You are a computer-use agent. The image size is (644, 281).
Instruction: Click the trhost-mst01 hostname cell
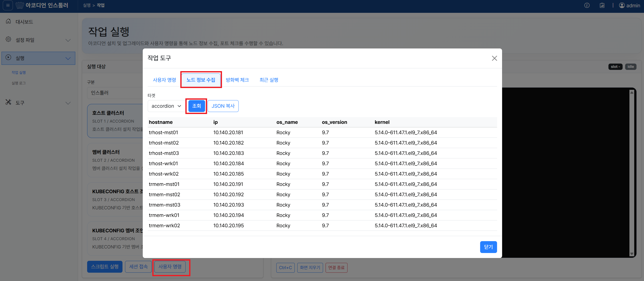coord(163,133)
